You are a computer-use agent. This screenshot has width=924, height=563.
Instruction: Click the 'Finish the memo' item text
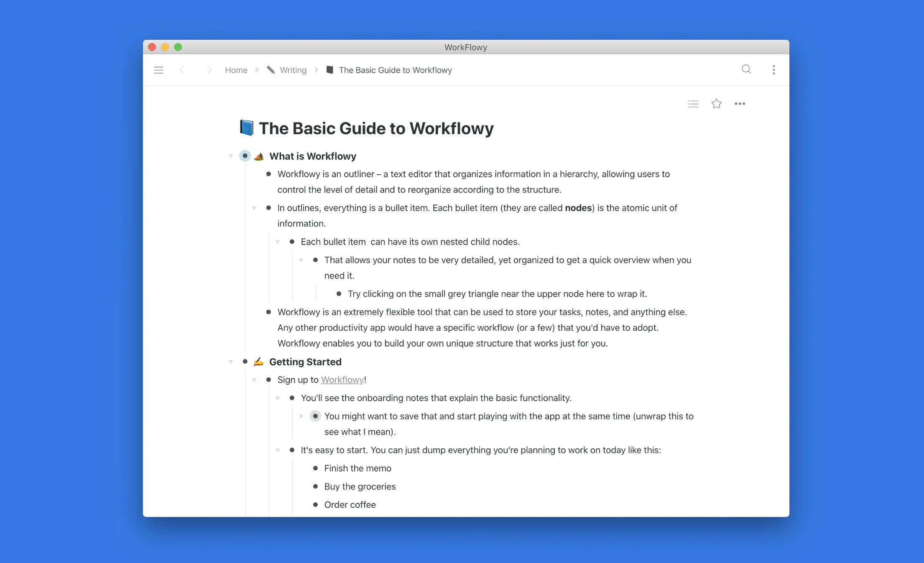pyautogui.click(x=357, y=469)
